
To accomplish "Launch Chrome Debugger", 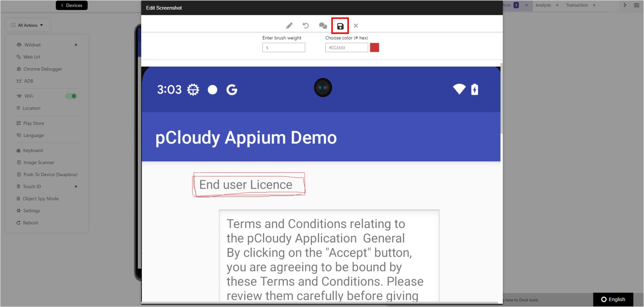I will pos(43,69).
